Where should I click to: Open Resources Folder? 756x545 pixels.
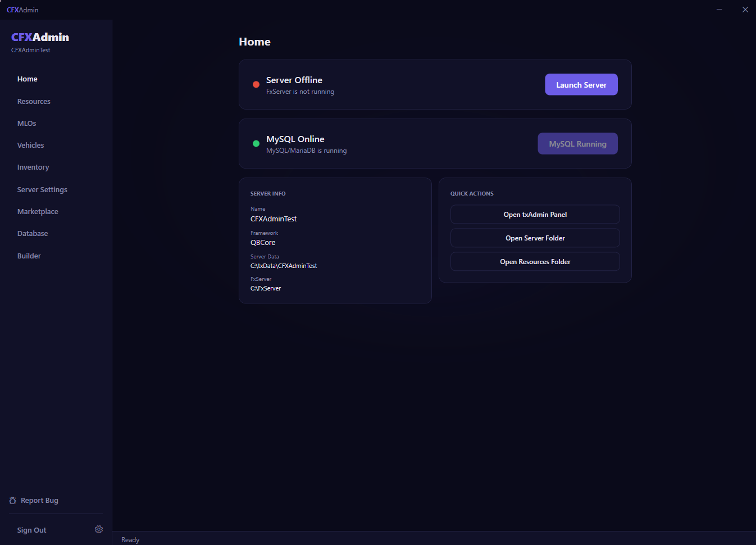click(535, 262)
